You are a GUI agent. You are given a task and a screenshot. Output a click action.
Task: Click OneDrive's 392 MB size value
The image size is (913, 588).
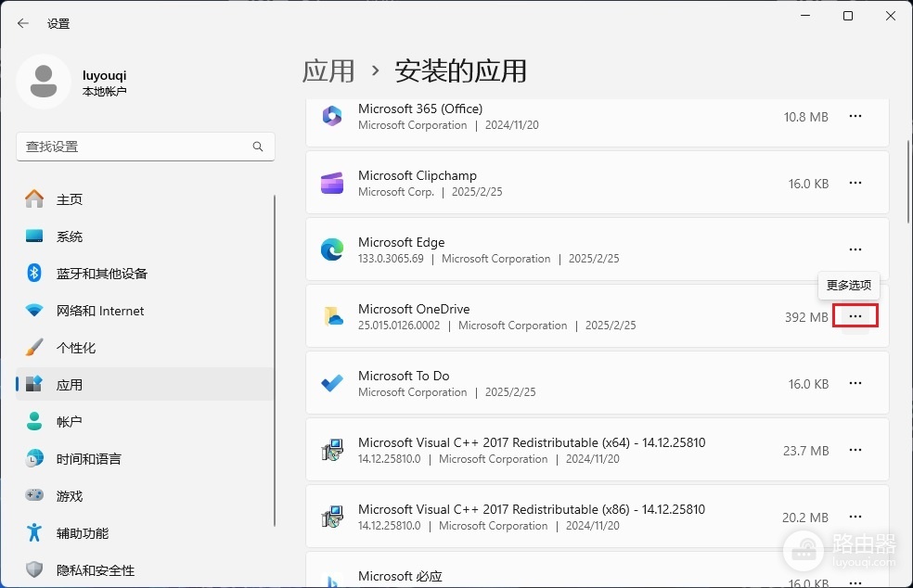(806, 317)
